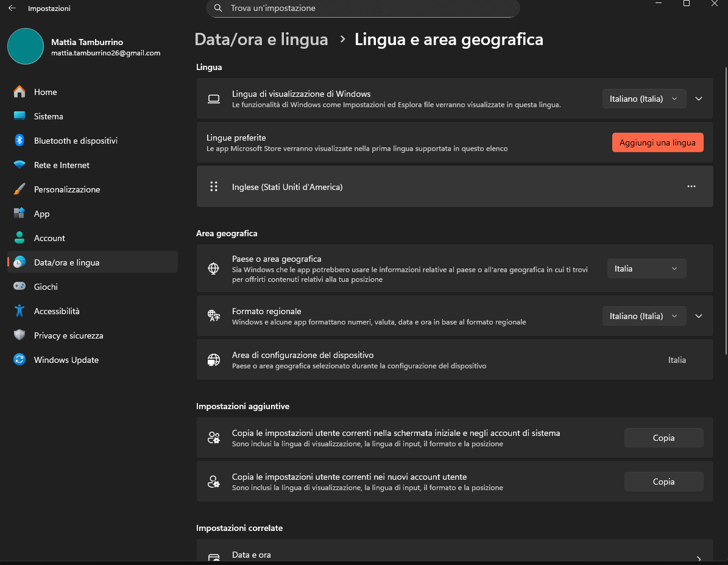728x565 pixels.
Task: Open more options for Inglese (Stati Uniti d'America)
Action: click(691, 186)
